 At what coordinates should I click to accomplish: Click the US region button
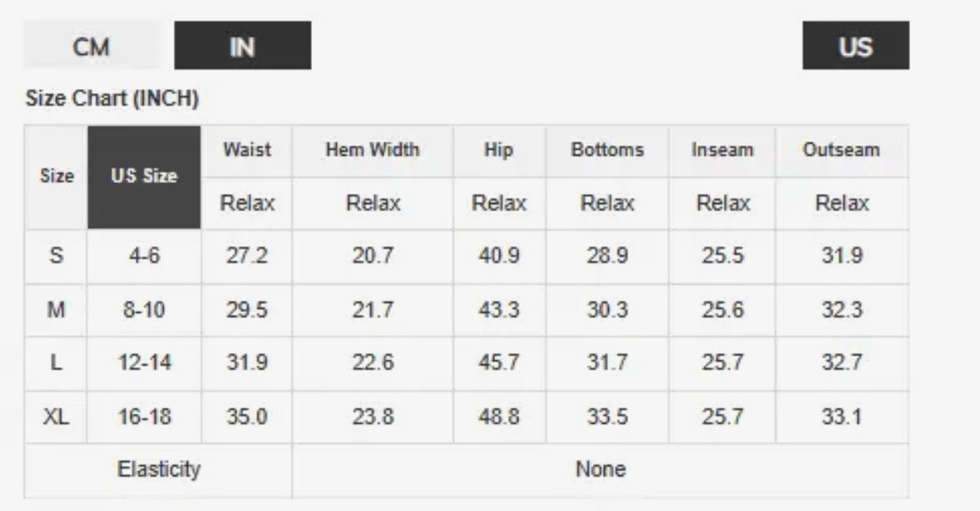pos(855,45)
